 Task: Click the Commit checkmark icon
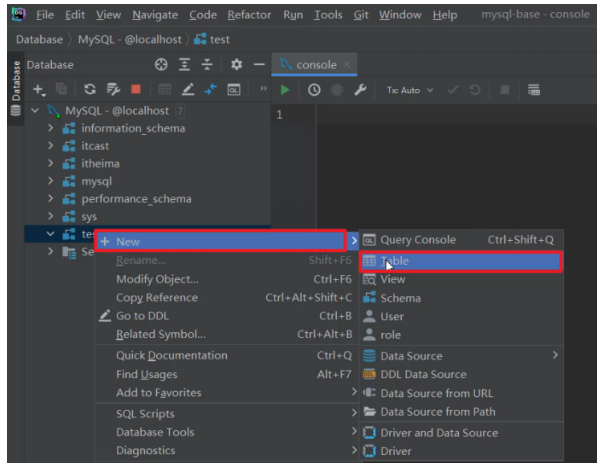[453, 90]
